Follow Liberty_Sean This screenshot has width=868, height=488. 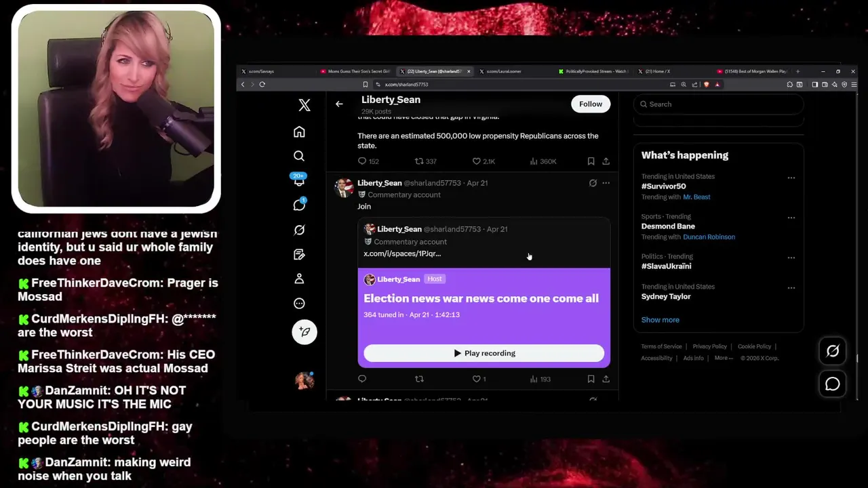[591, 104]
